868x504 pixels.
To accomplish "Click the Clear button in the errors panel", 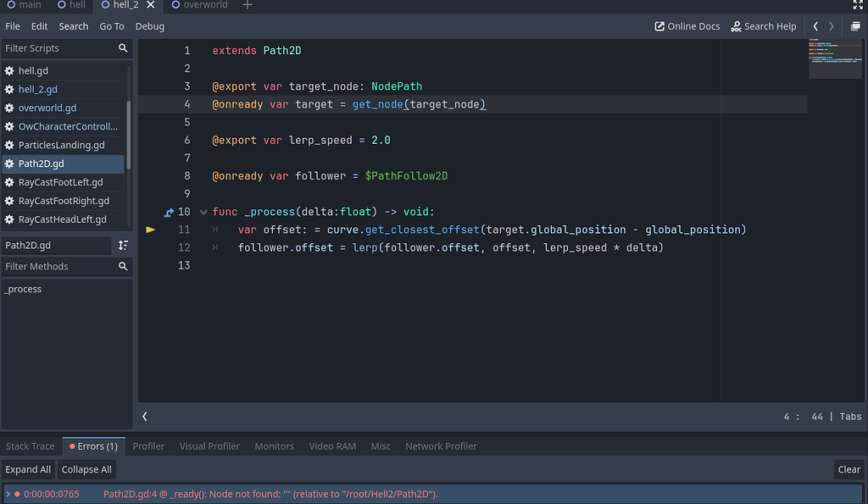I will [x=849, y=468].
